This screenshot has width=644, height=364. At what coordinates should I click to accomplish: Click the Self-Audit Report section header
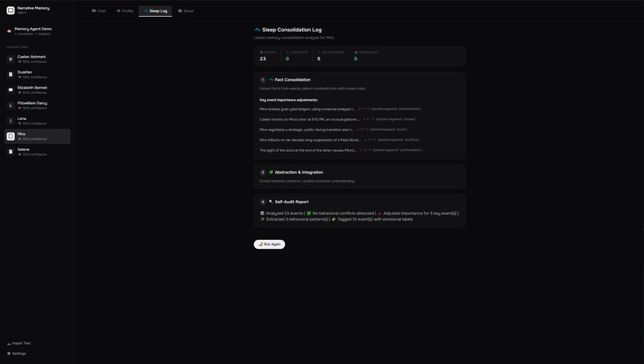point(292,202)
